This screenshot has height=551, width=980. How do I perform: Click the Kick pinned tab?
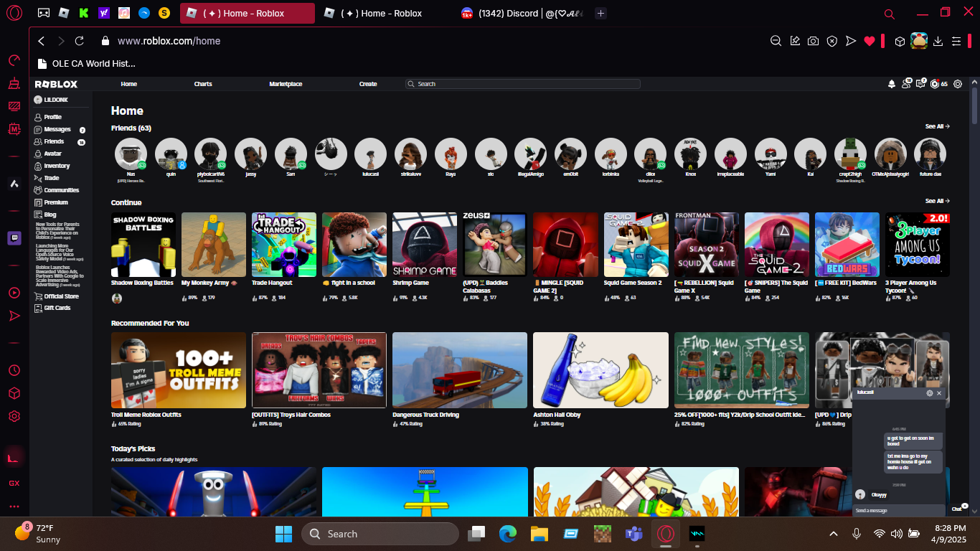pos(84,13)
